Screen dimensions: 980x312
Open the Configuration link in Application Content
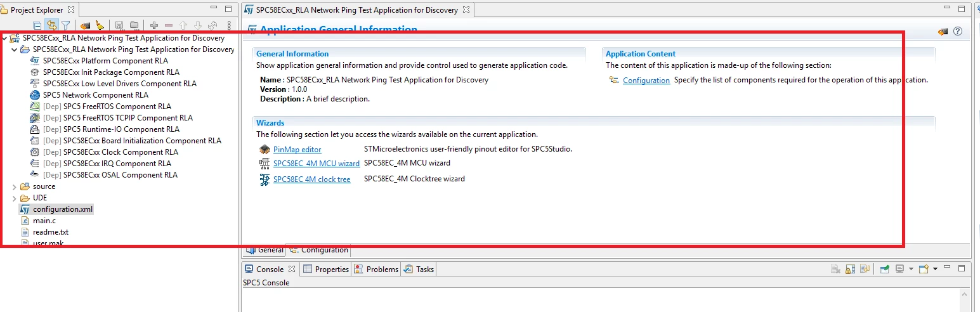tap(646, 80)
